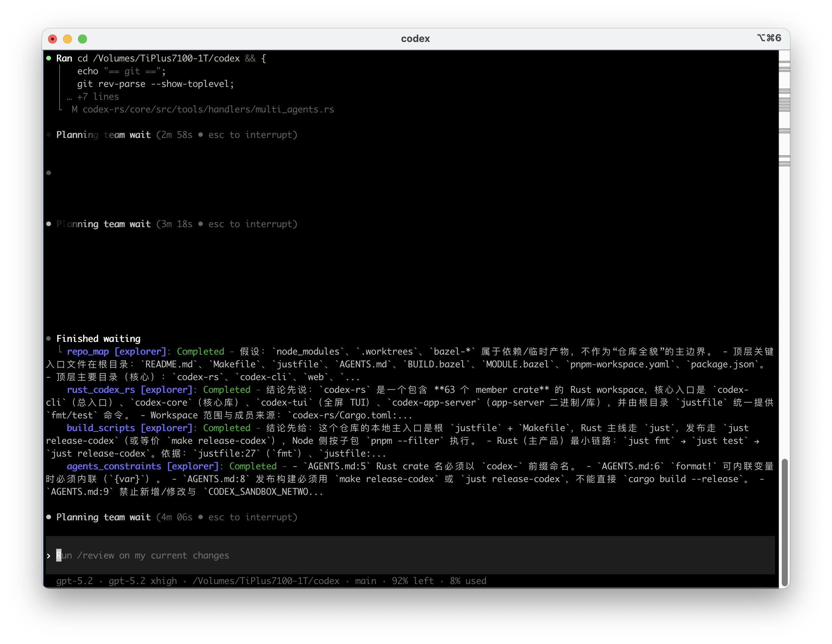Click the terminal scrollbar thumb
Viewport: 832px width, 644px height.
tap(784, 522)
